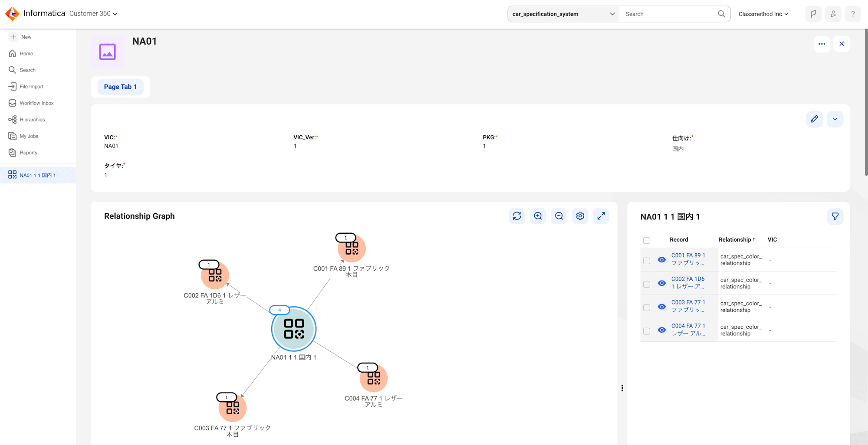Viewport: 868px width, 445px height.
Task: Click the Informatica logo icon
Action: [12, 14]
